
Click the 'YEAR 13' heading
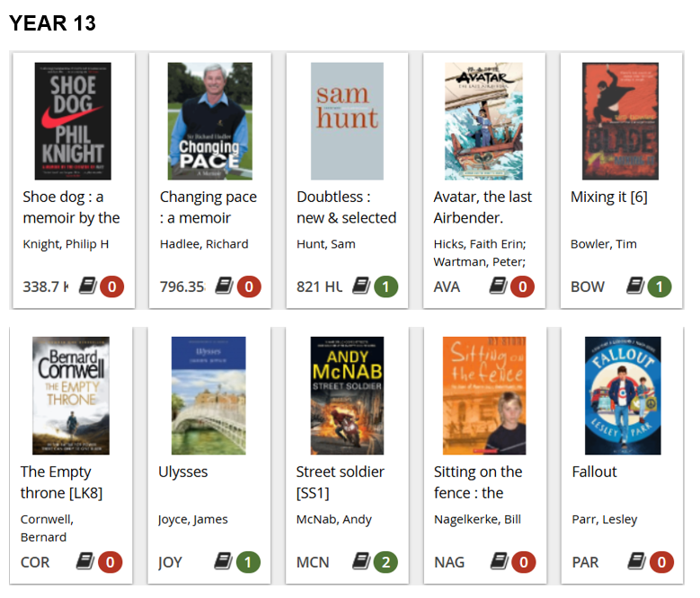point(52,23)
